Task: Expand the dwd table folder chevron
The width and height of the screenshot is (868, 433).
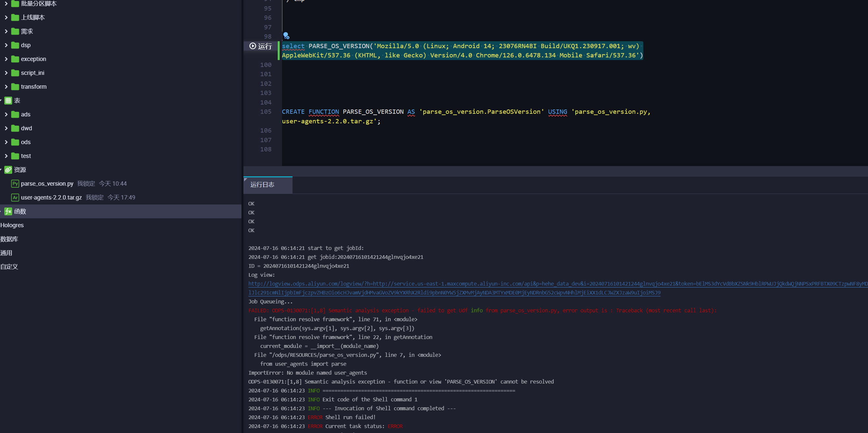Action: pyautogui.click(x=6, y=128)
